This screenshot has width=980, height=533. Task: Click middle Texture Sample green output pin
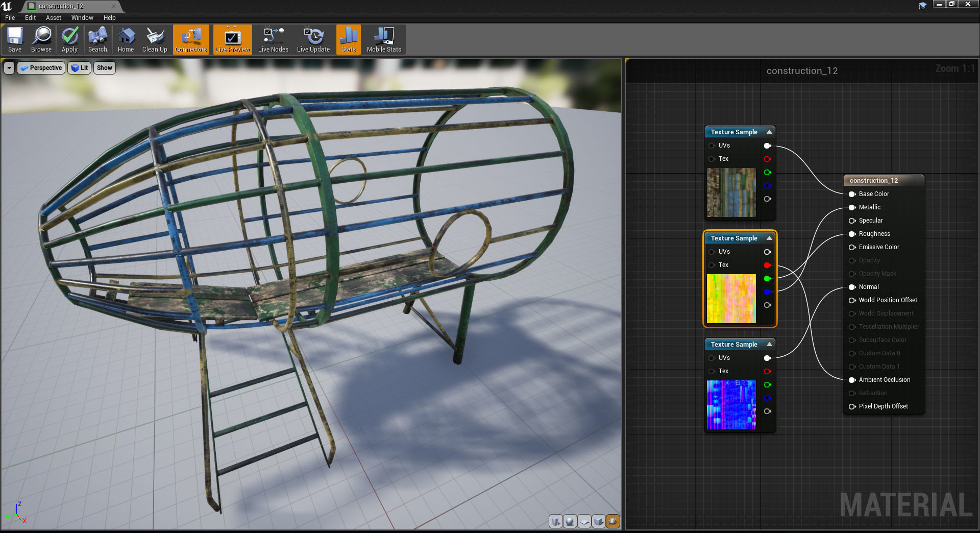767,278
